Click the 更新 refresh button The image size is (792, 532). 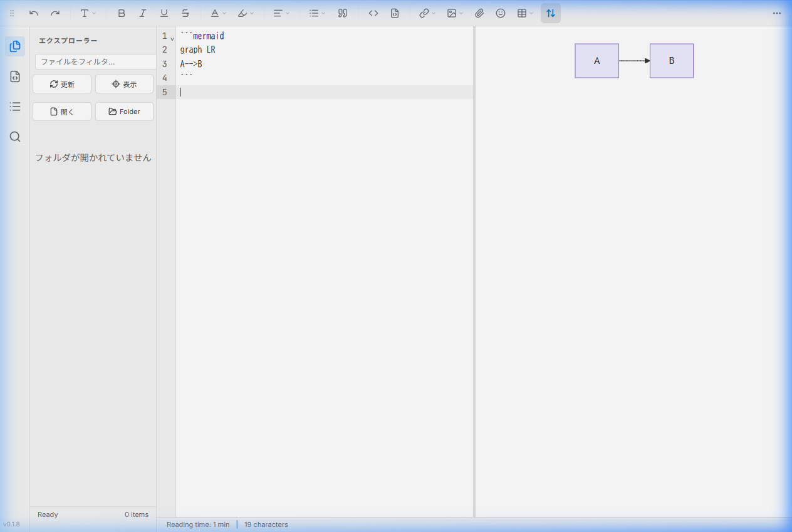62,84
